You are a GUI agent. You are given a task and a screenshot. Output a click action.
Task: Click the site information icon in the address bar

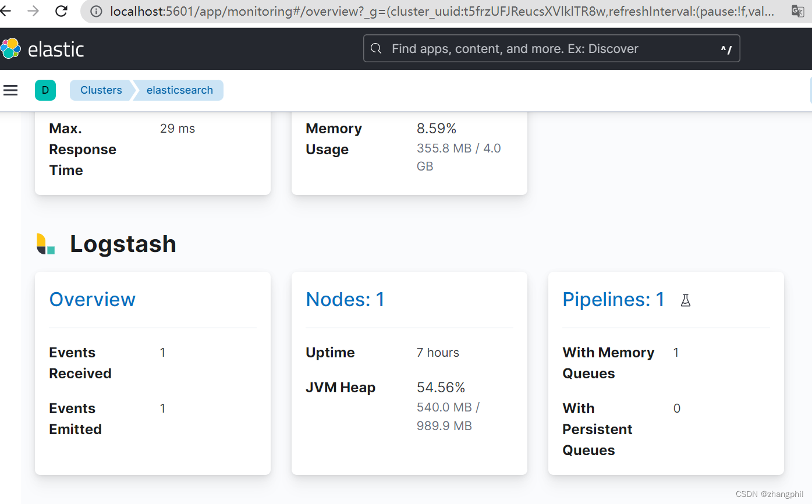pyautogui.click(x=95, y=10)
